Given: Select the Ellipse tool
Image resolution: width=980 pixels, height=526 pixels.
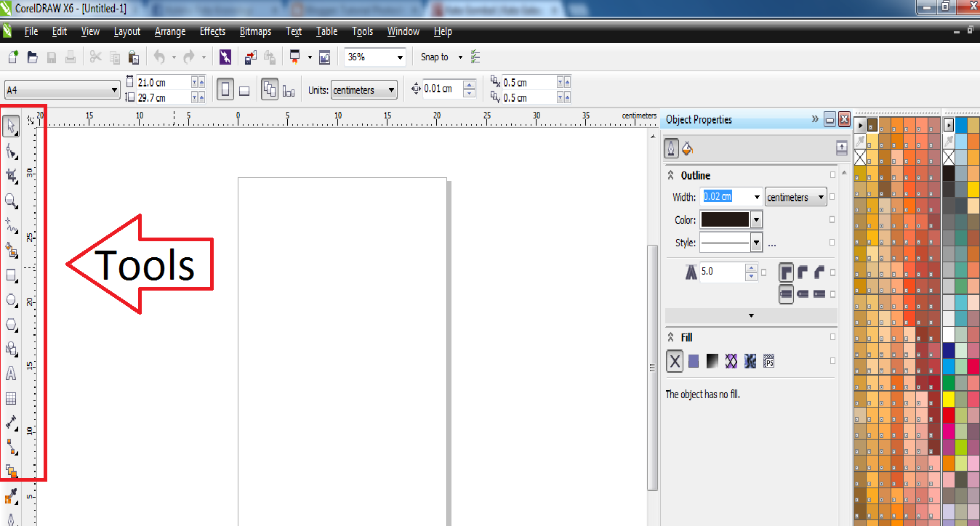Looking at the screenshot, I should pos(11,300).
